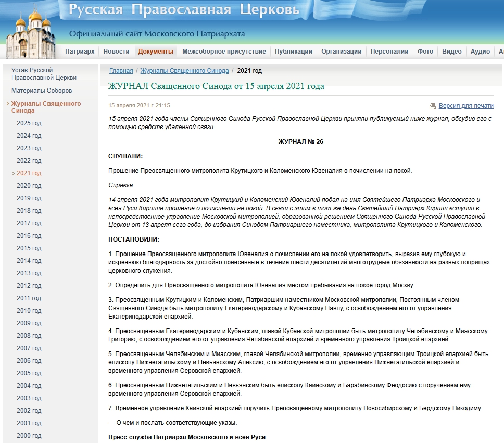Select 2020 год in the sidebar
504x443 pixels.
(29, 186)
